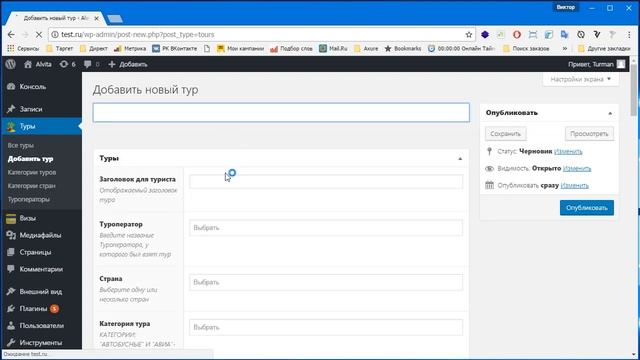Open the Внешний вид menu
This screenshot has height=360, width=640.
(x=41, y=291)
